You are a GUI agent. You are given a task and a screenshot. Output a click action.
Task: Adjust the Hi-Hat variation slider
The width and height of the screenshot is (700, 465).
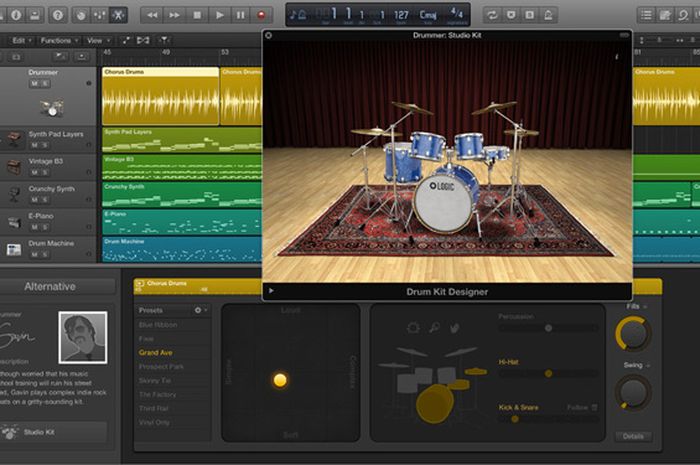point(548,373)
